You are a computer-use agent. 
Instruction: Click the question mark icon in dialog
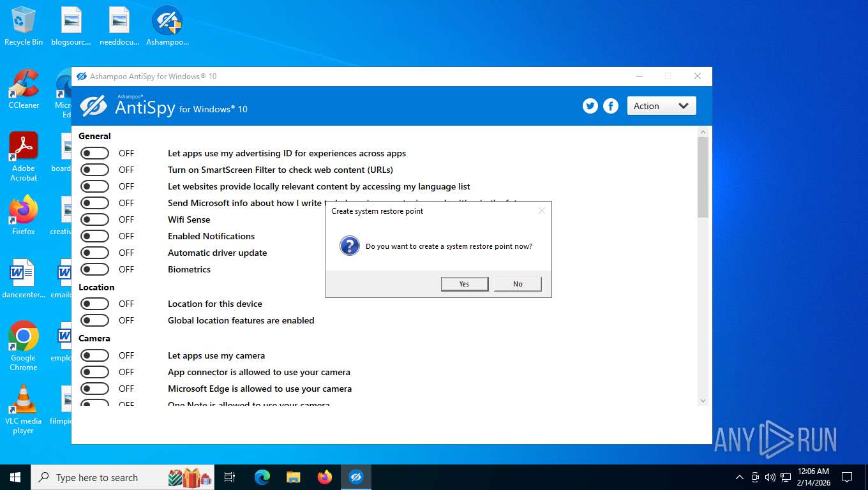(x=350, y=246)
